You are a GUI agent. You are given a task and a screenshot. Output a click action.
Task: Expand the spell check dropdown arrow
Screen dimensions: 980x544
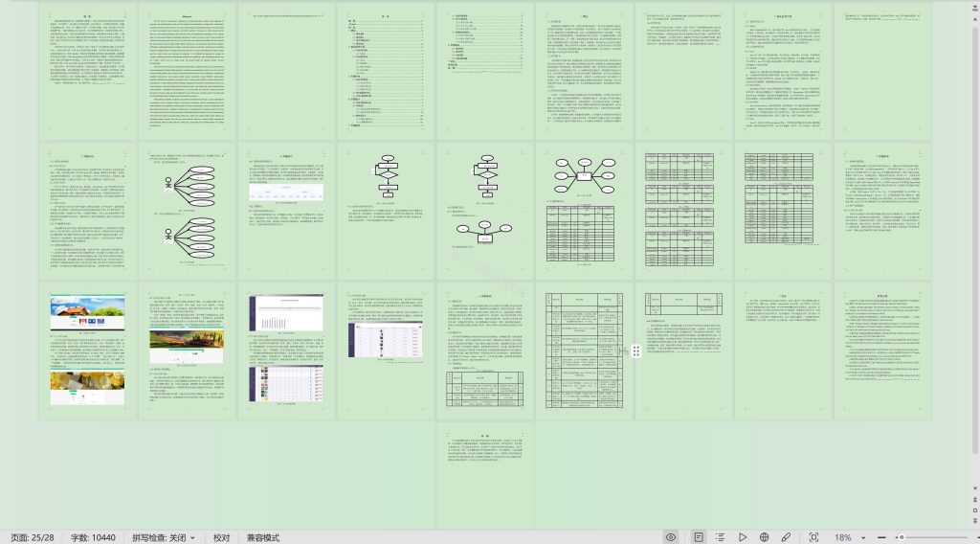[x=192, y=537]
